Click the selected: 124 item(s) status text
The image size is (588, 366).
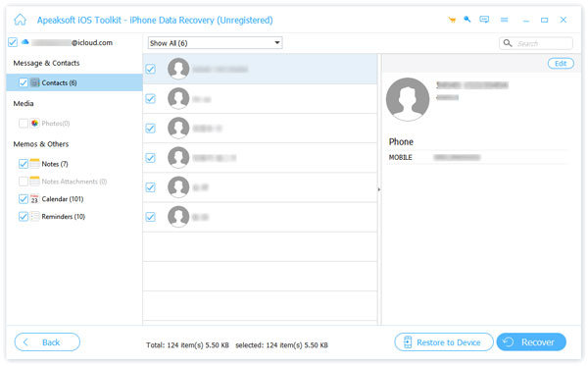click(x=281, y=345)
